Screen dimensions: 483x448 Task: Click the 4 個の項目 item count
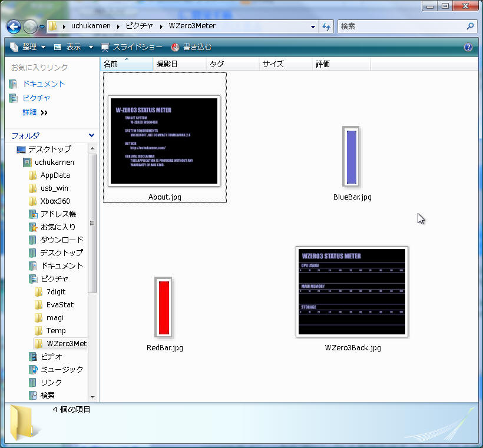coord(71,410)
